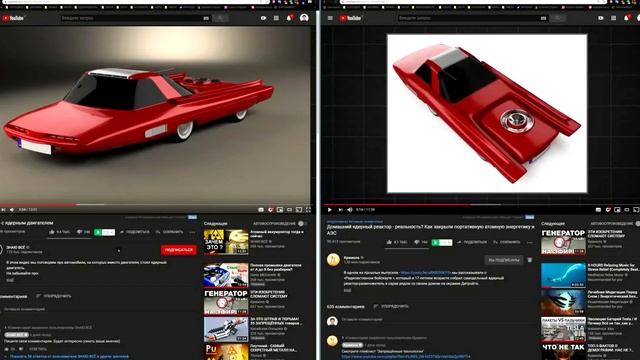Toggle subtitles in right player
Screen dimensions: 640x360
click(x=598, y=210)
